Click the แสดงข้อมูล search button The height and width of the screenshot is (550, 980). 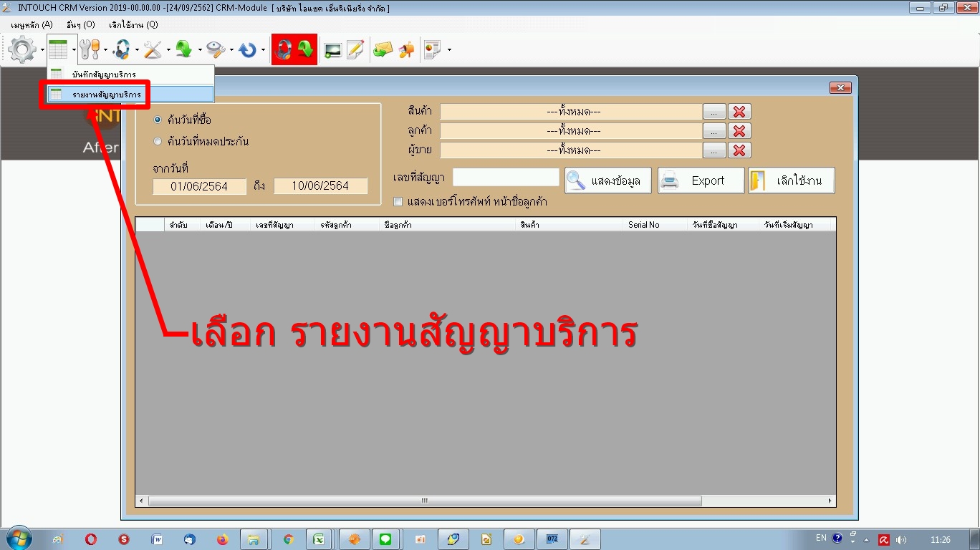[x=608, y=180]
